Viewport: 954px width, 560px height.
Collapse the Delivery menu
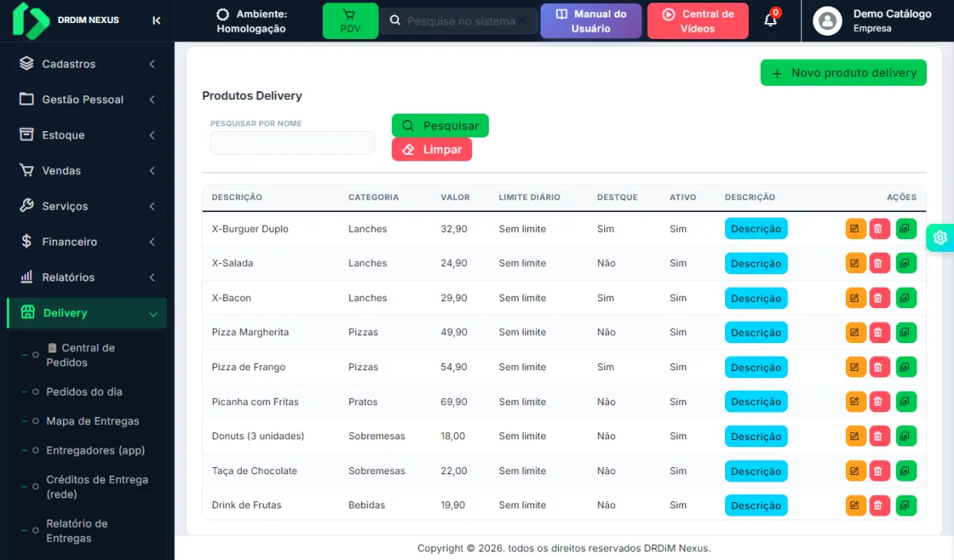(87, 313)
